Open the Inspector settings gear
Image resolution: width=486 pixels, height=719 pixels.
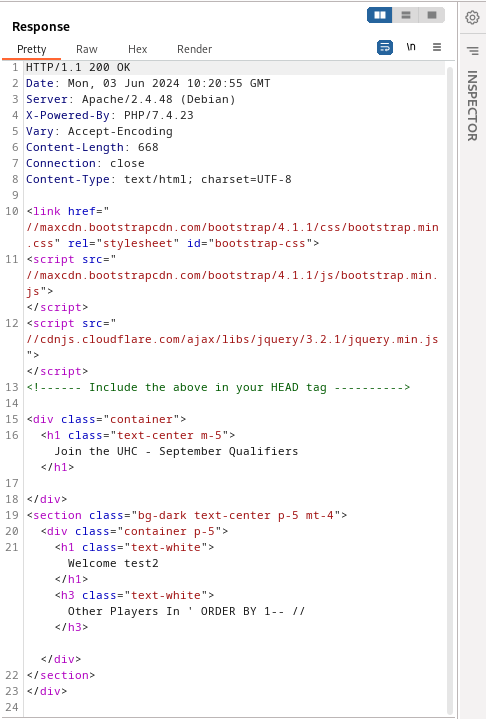(472, 17)
